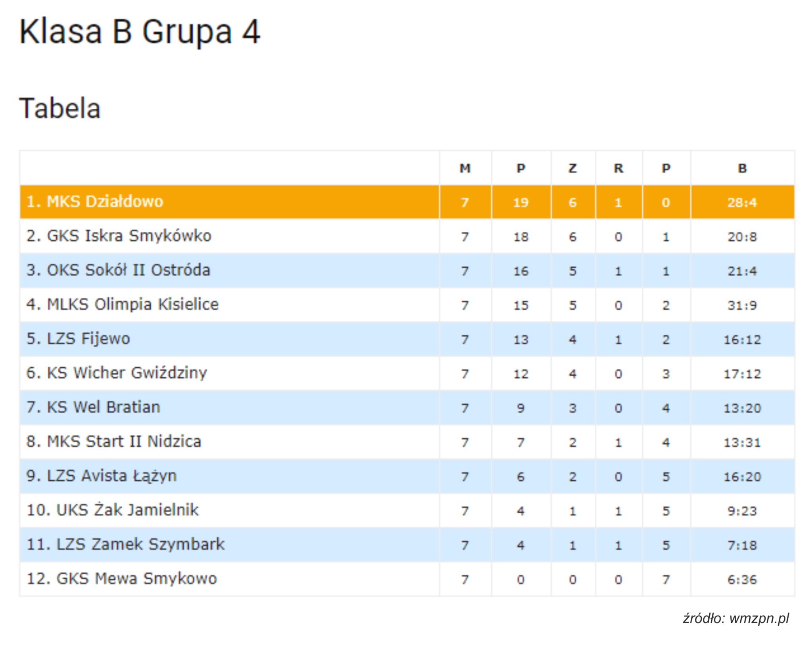Select LZS Zamek Szymbark row
812x645 pixels.
(x=407, y=545)
